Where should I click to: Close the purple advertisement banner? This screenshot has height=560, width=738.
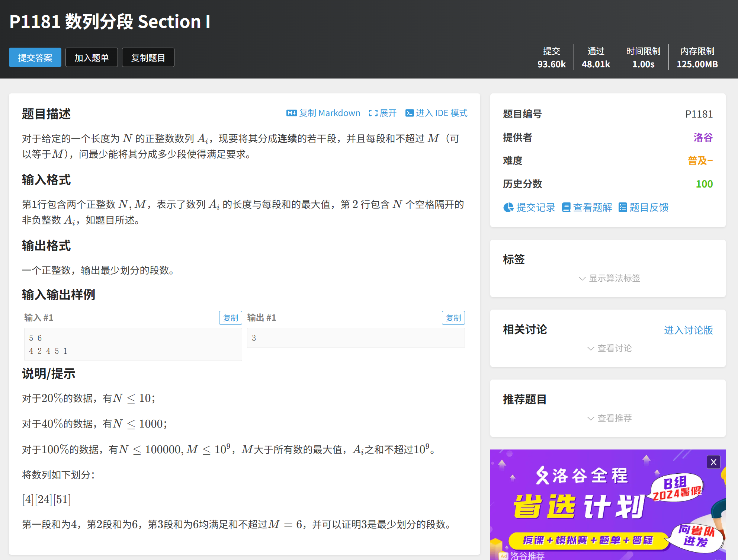click(713, 462)
